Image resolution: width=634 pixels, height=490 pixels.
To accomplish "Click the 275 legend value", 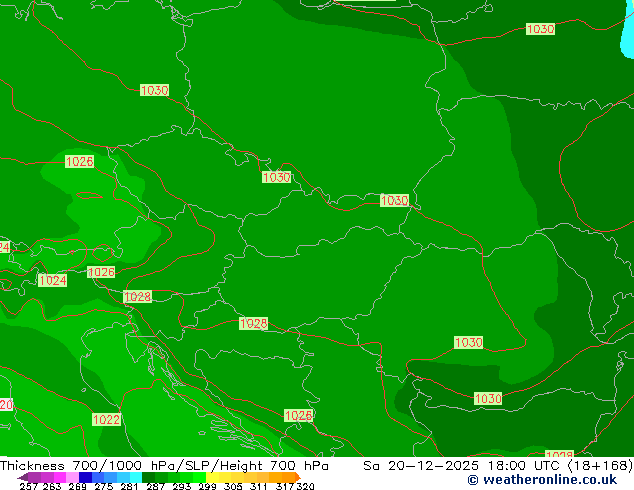I will (104, 486).
